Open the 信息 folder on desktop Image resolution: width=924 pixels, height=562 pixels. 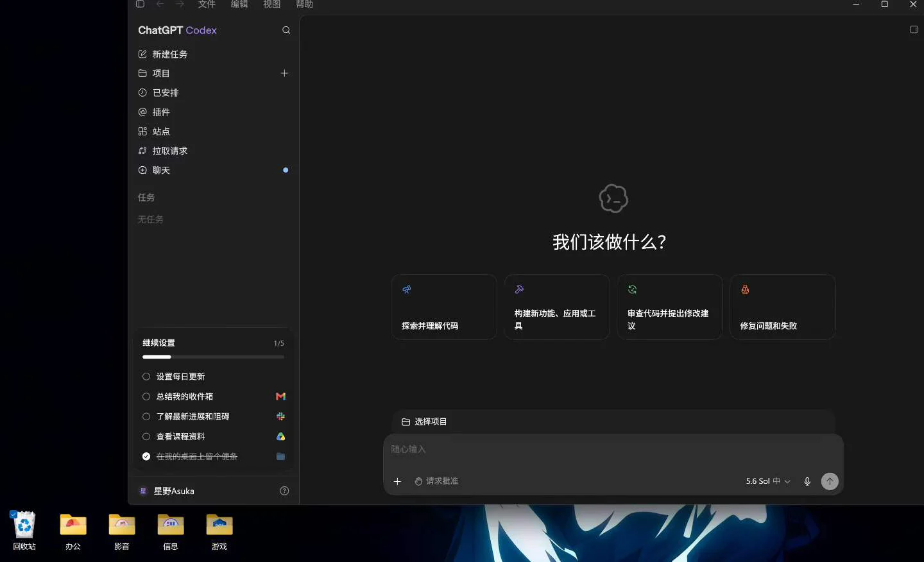171,531
